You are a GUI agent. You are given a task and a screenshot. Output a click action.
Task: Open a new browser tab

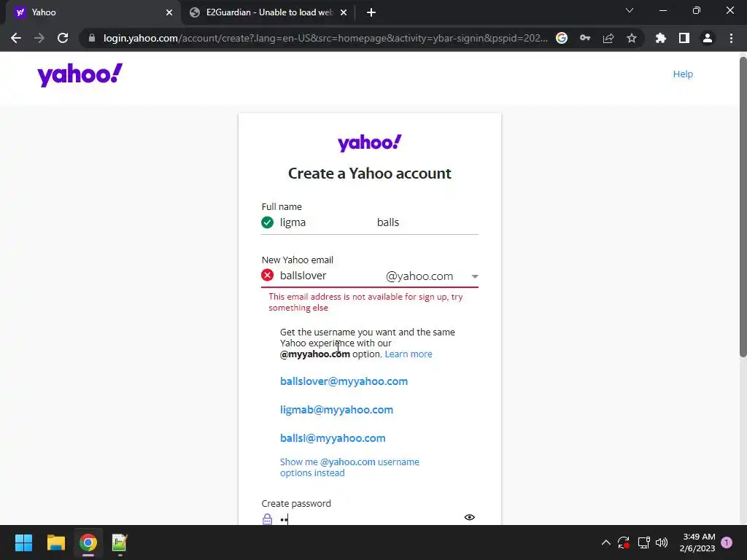(371, 12)
